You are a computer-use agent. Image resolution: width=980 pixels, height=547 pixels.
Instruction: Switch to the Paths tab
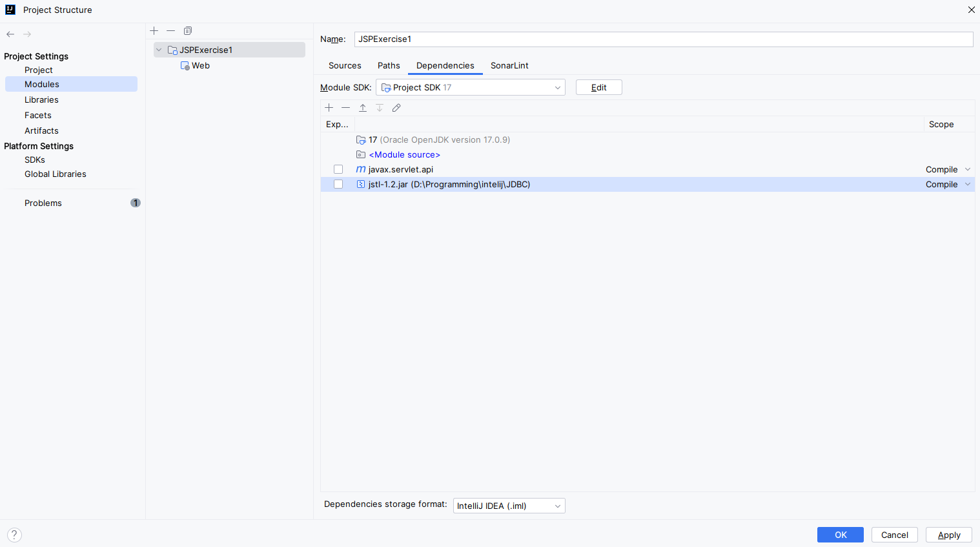pos(389,66)
